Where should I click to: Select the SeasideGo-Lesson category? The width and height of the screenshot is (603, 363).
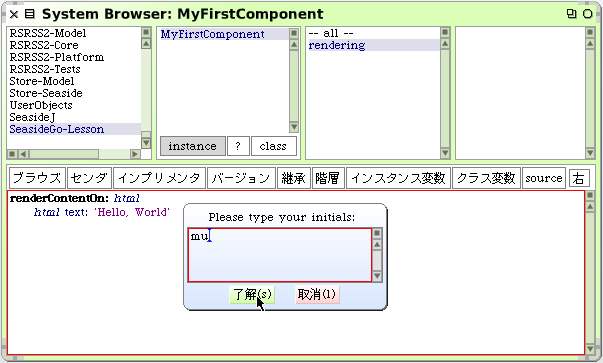click(74, 129)
